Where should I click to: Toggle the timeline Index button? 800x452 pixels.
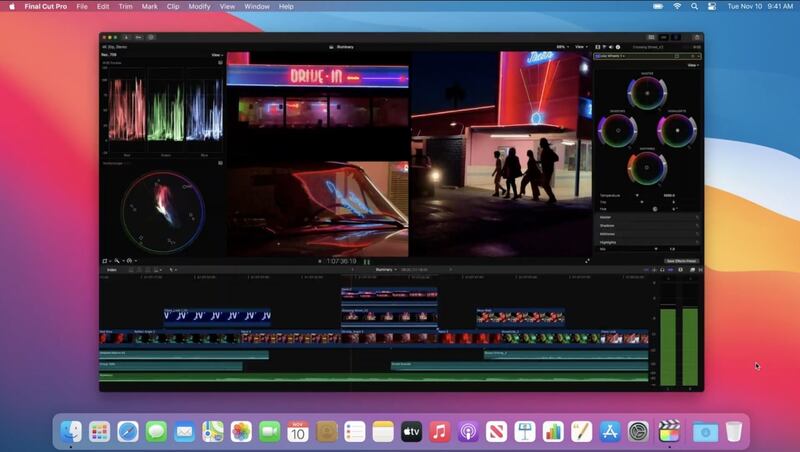pyautogui.click(x=112, y=270)
